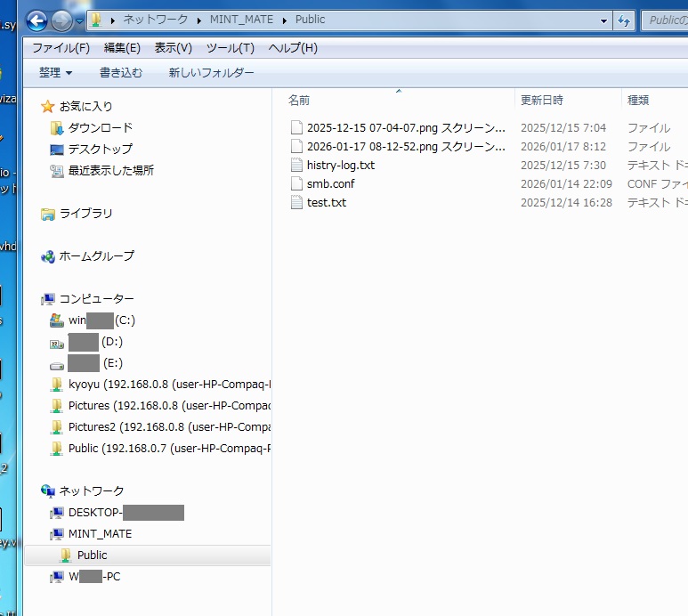Sort by the Date Modified (更新日時) column header

pyautogui.click(x=541, y=101)
